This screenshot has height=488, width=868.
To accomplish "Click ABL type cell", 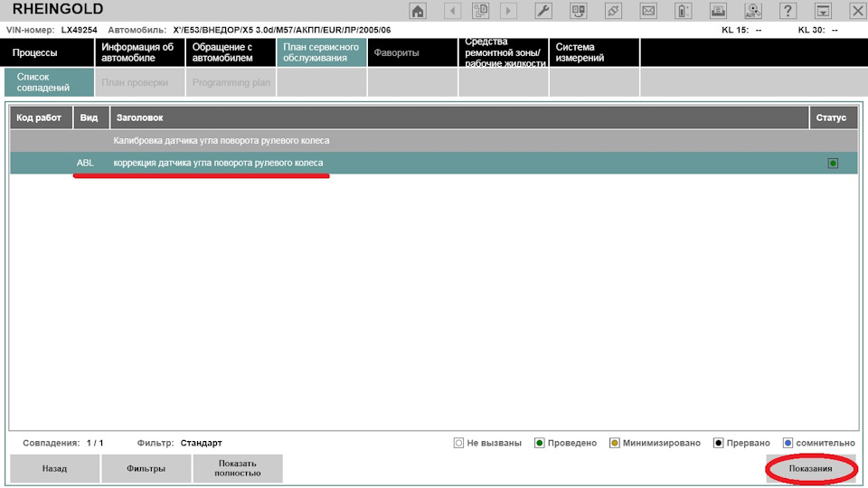I will 85,163.
